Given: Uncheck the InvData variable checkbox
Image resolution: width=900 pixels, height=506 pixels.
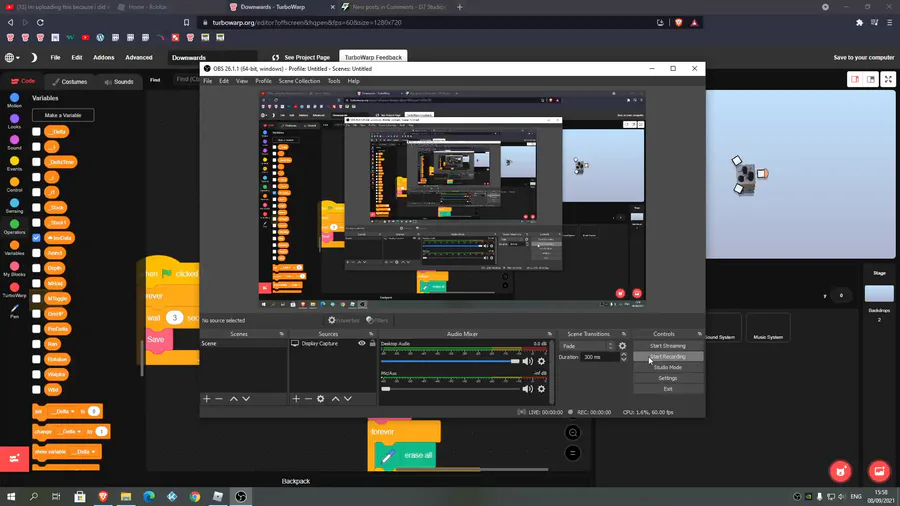Looking at the screenshot, I should click(x=36, y=238).
